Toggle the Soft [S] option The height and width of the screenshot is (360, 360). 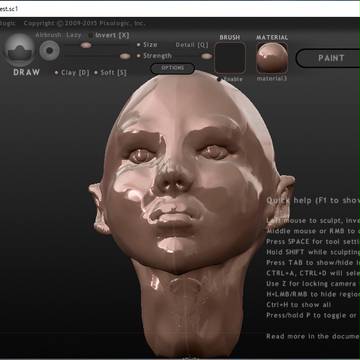point(110,73)
